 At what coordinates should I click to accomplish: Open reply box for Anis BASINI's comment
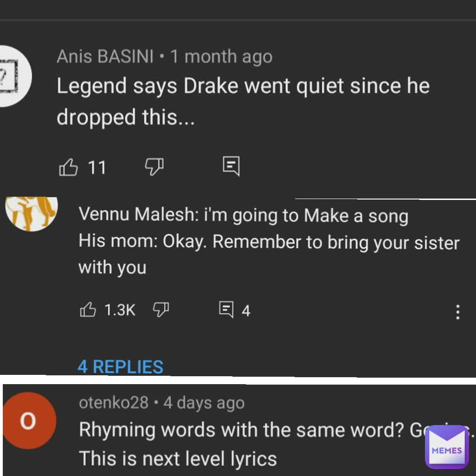pyautogui.click(x=231, y=167)
